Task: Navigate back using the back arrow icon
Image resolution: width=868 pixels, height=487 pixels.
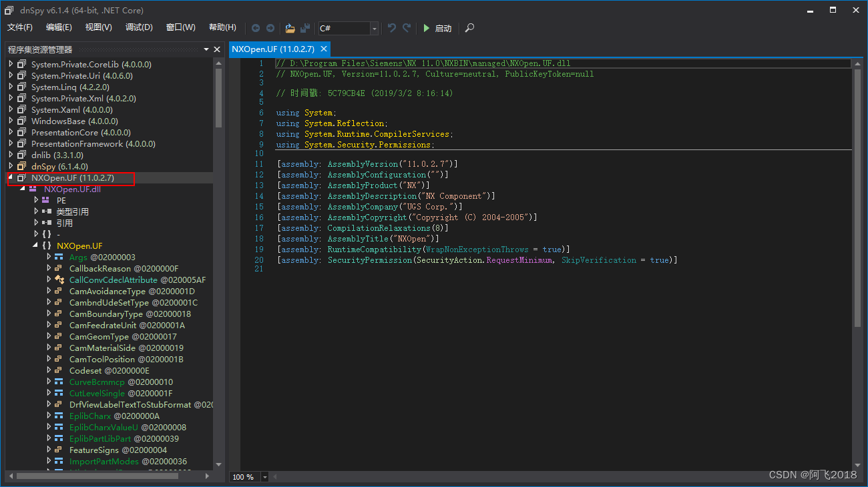Action: [x=256, y=28]
